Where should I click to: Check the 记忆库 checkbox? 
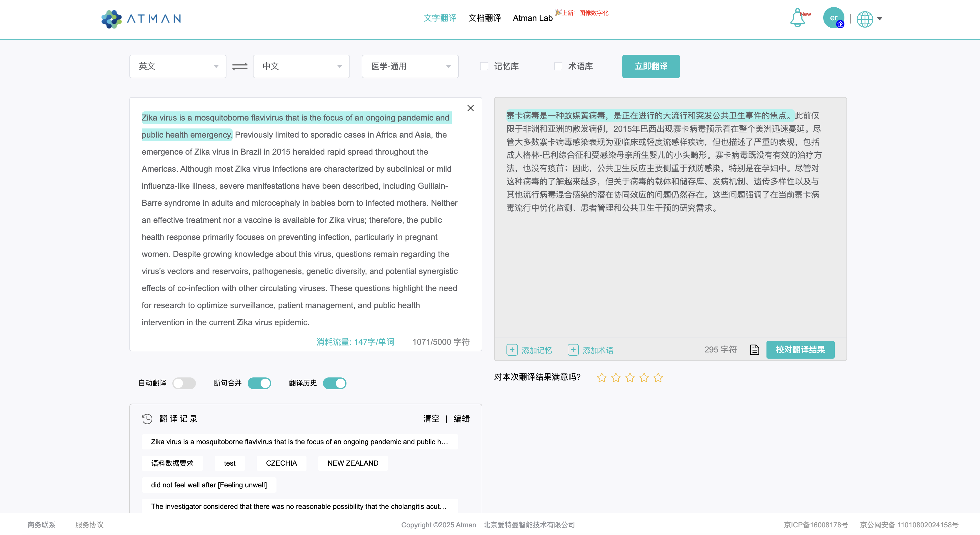click(x=484, y=66)
